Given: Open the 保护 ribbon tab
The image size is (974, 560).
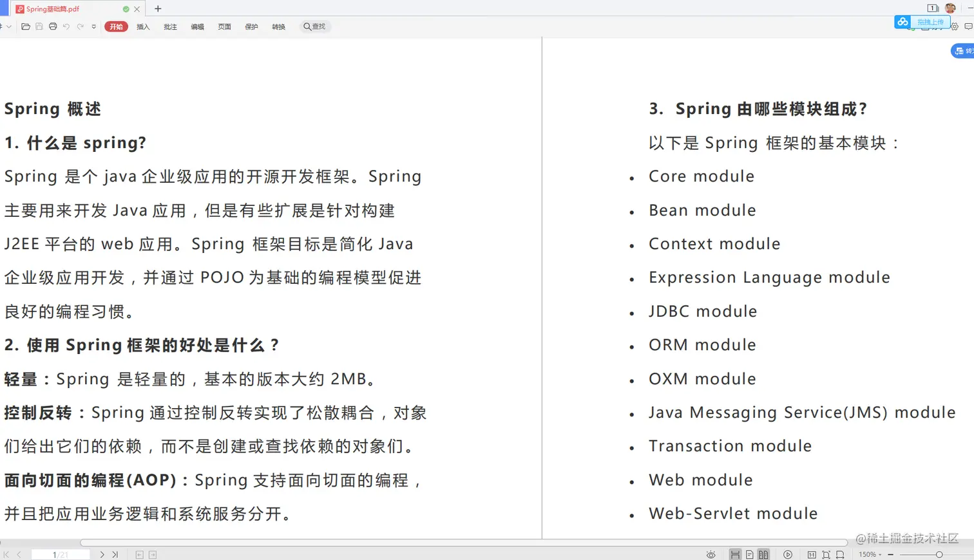Looking at the screenshot, I should (251, 26).
